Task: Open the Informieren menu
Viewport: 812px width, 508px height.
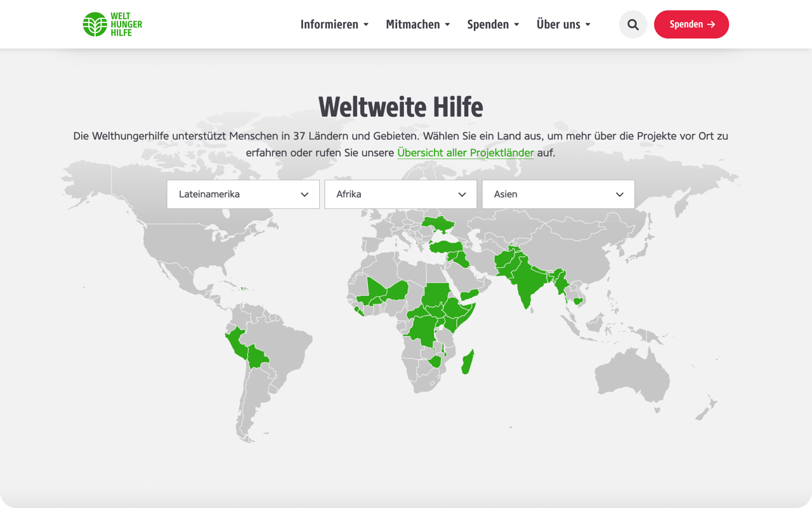Action: (334, 24)
